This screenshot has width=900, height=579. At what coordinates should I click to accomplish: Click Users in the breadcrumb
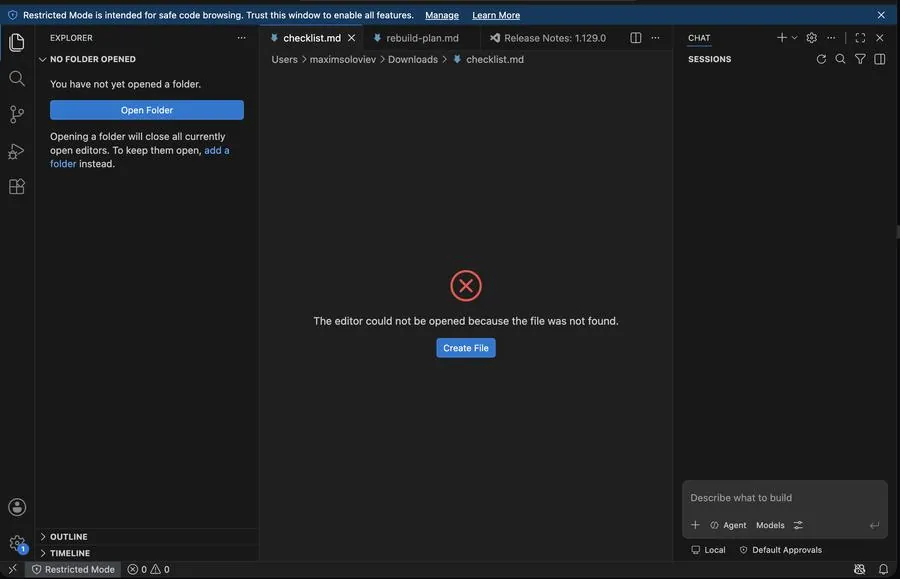coord(284,59)
